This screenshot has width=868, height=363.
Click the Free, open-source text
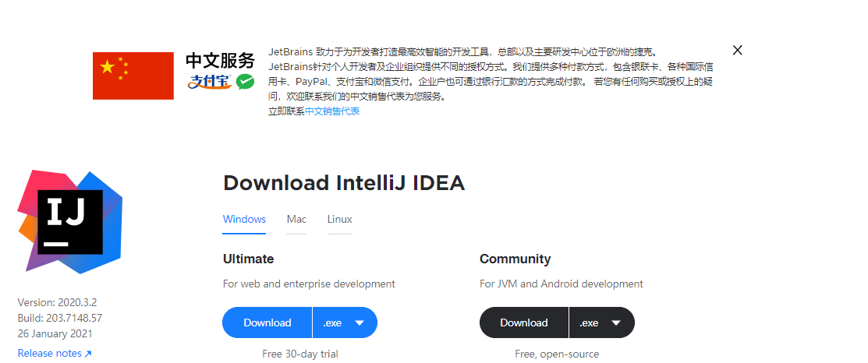(x=557, y=354)
